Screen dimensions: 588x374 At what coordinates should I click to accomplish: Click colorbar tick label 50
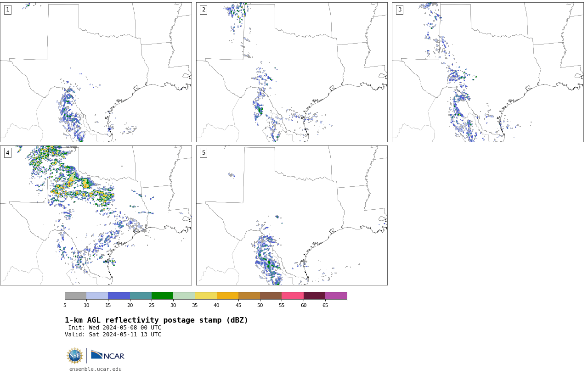tap(260, 305)
